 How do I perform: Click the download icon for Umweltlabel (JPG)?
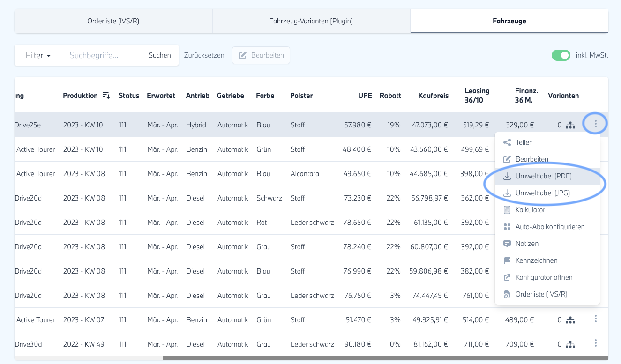[x=507, y=193]
